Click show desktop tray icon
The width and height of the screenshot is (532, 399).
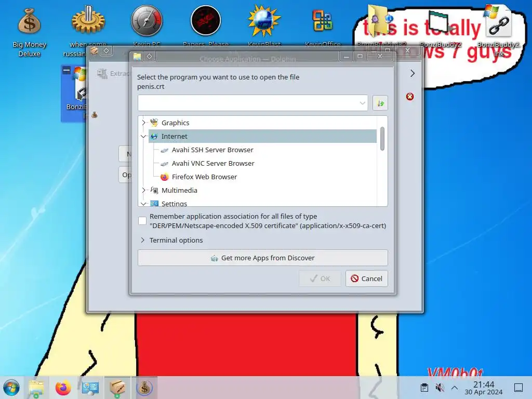click(x=518, y=388)
